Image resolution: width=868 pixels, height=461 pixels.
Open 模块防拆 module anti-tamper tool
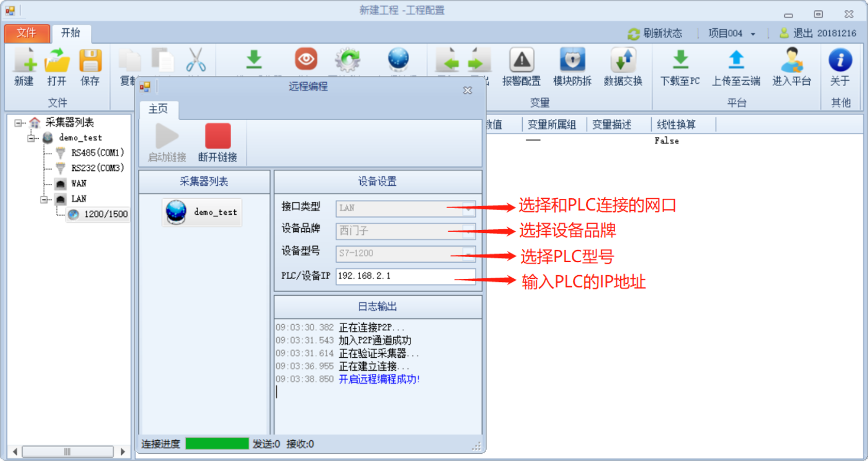point(572,67)
